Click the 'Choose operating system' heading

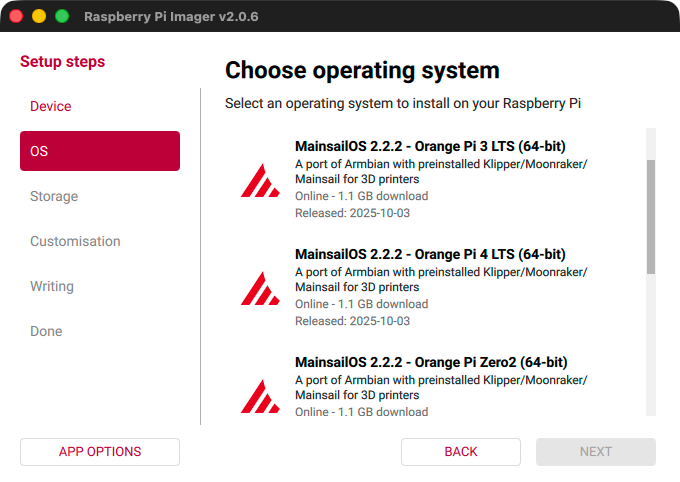coord(362,70)
